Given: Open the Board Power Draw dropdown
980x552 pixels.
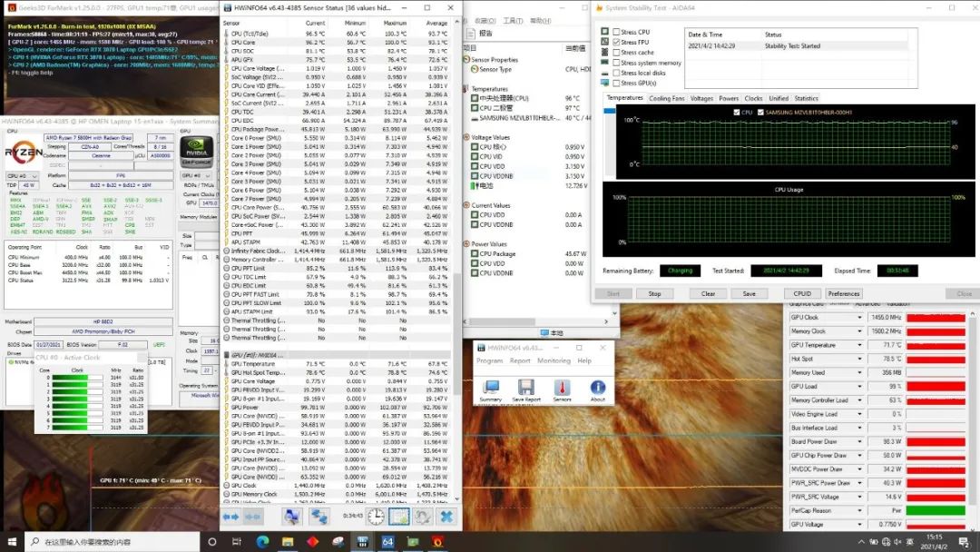Looking at the screenshot, I should tap(858, 441).
